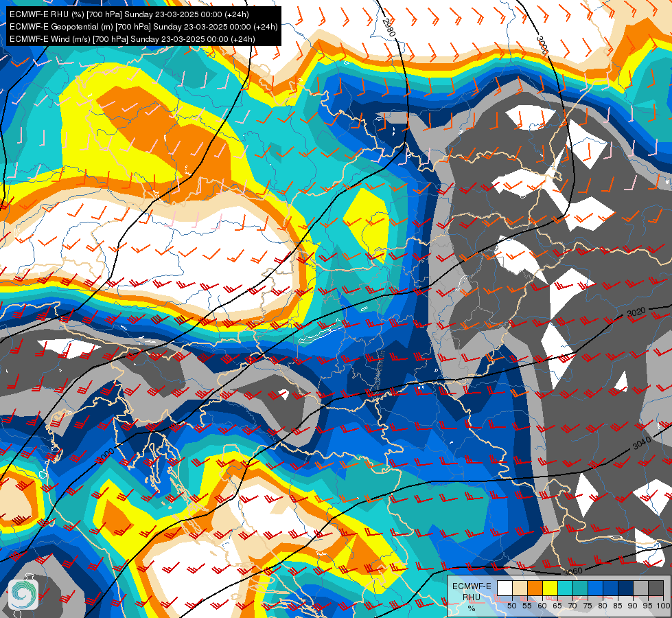This screenshot has width=672, height=618.
Task: Click the light gray 90–95 legend swatch
Action: pos(640,588)
